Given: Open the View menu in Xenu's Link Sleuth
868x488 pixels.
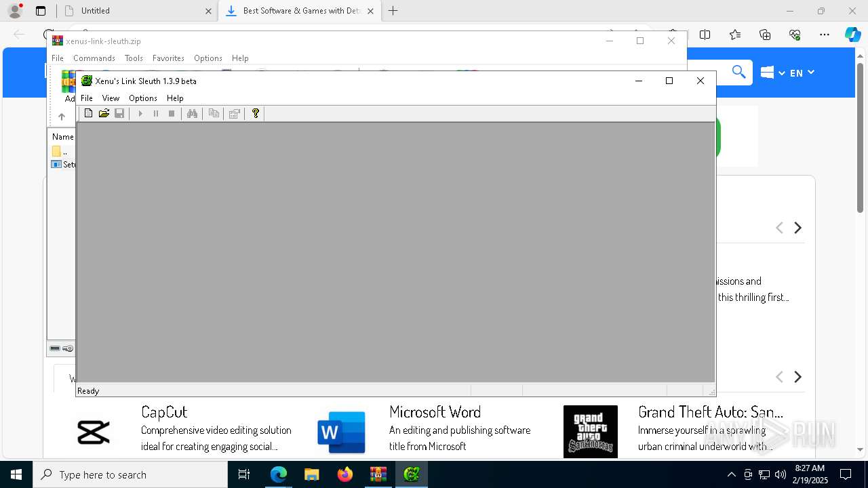Looking at the screenshot, I should coord(111,98).
